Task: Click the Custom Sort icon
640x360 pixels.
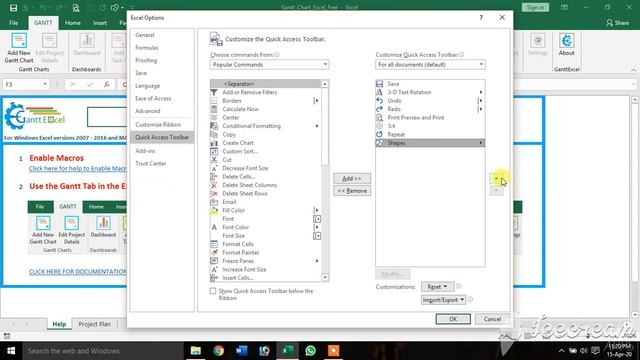Action: point(214,151)
